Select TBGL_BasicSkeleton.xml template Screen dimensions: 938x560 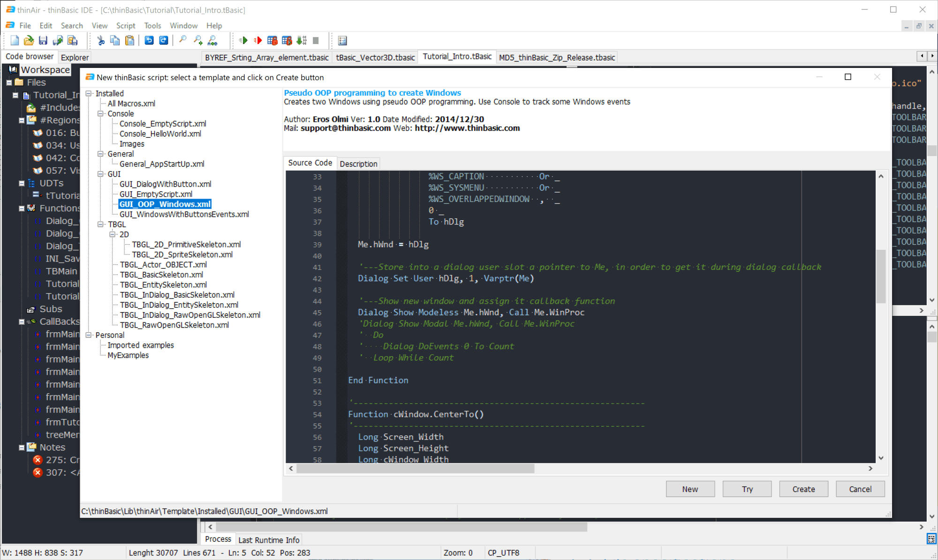pyautogui.click(x=161, y=275)
